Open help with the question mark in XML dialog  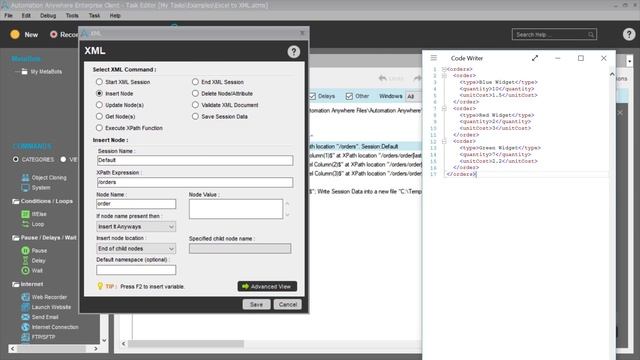[293, 52]
